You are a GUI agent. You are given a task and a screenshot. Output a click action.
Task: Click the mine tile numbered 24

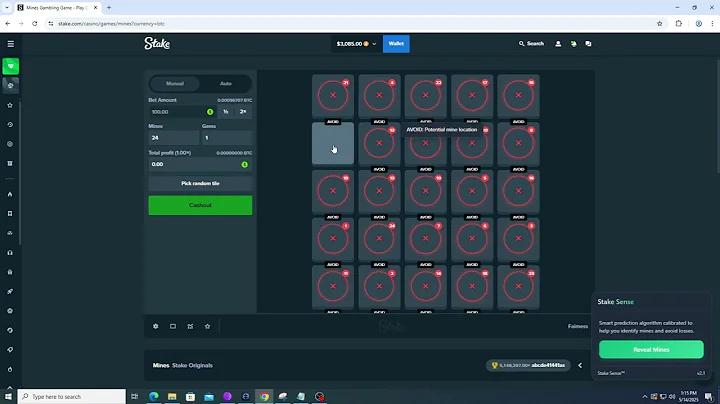click(379, 238)
